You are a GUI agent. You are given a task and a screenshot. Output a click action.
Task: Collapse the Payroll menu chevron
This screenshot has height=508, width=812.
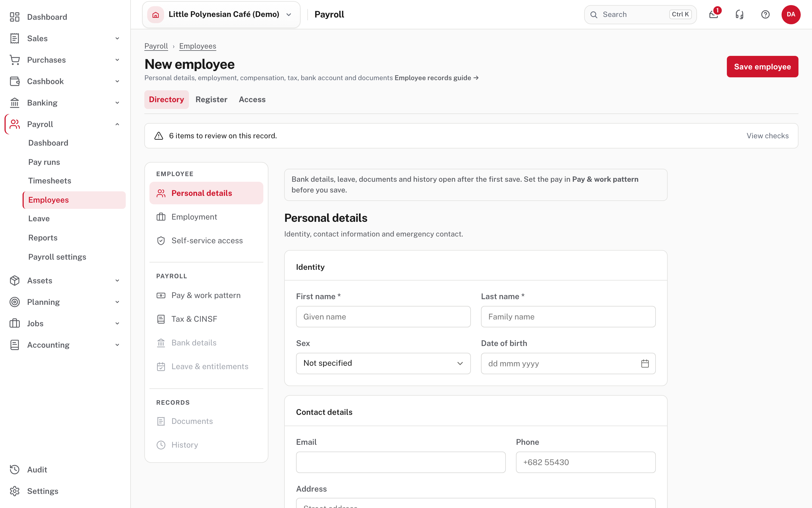tap(117, 124)
